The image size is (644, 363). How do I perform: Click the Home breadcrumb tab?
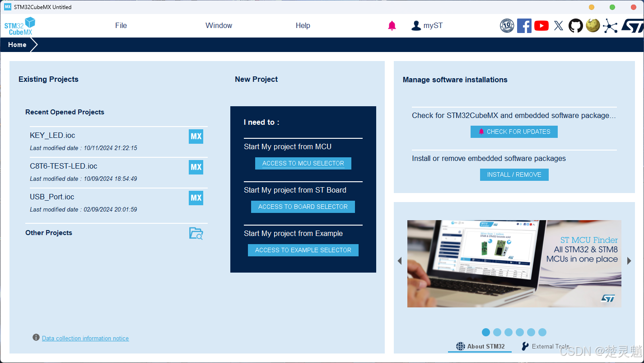(x=17, y=45)
